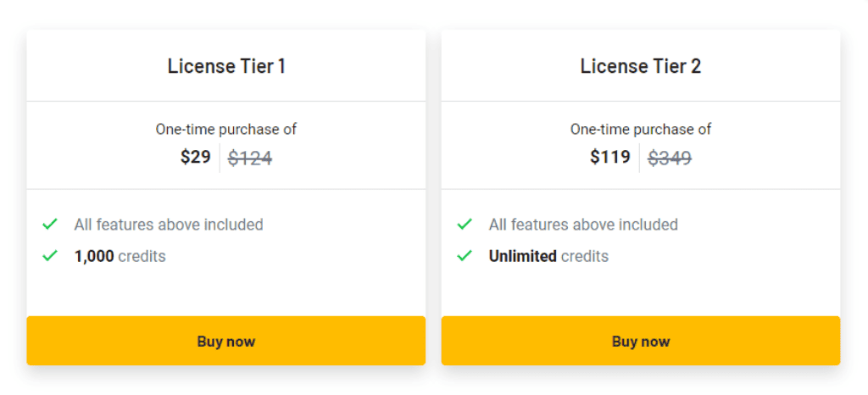Click the crossed-out $124 original price
The image size is (868, 395).
point(250,158)
